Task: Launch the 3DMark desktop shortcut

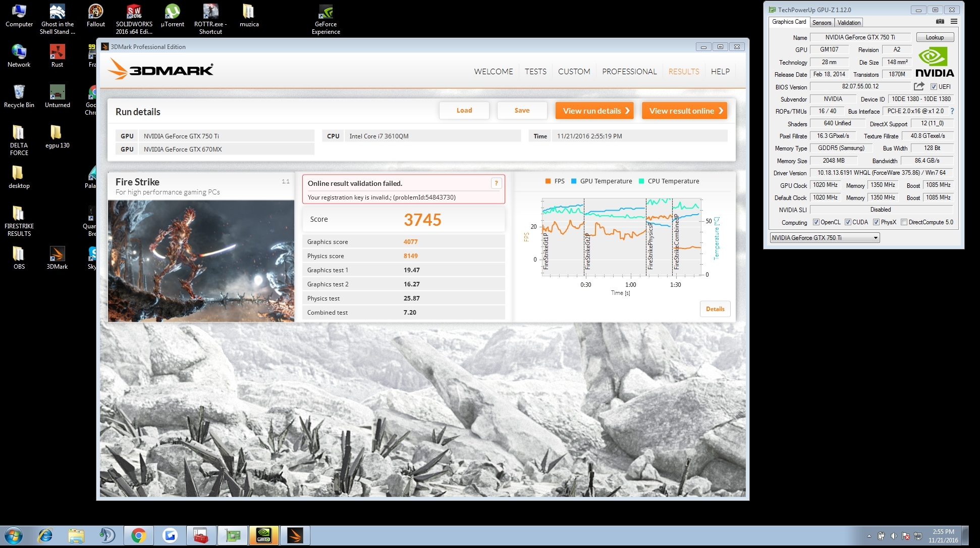Action: click(57, 258)
